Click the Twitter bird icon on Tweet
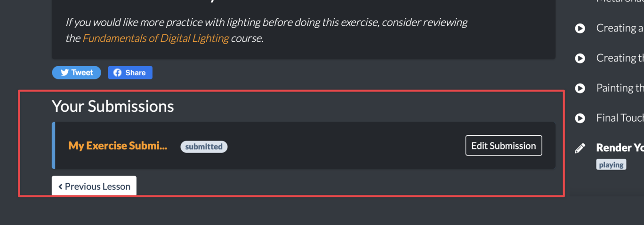This screenshot has width=644, height=225. point(64,72)
